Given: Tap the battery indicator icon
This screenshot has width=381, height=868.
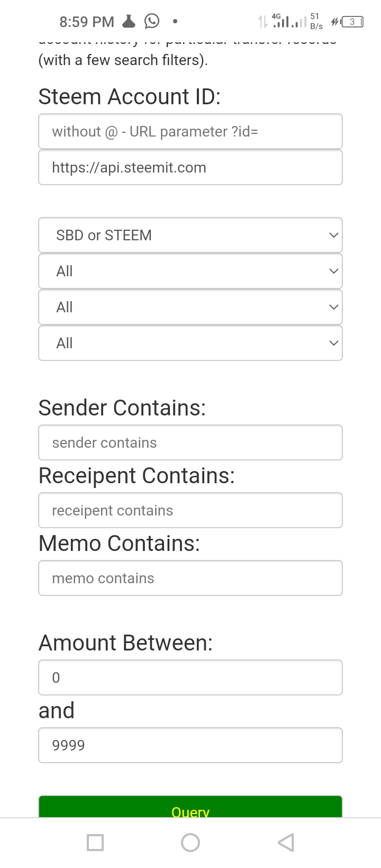Looking at the screenshot, I should pos(352,22).
